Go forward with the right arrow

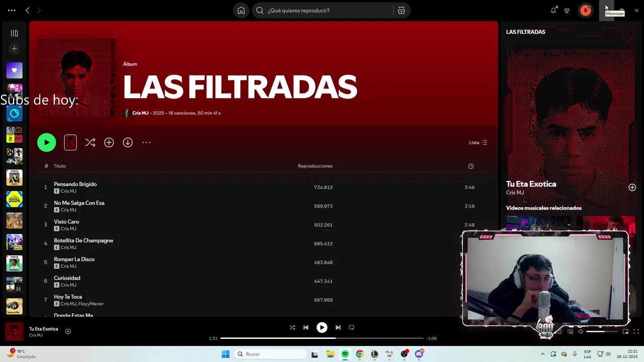tap(39, 11)
